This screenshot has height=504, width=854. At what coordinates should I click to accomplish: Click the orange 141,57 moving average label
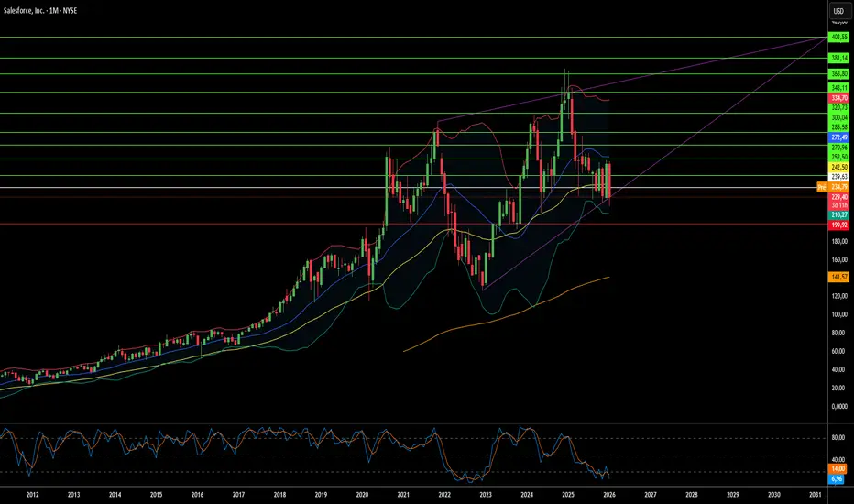coord(838,278)
